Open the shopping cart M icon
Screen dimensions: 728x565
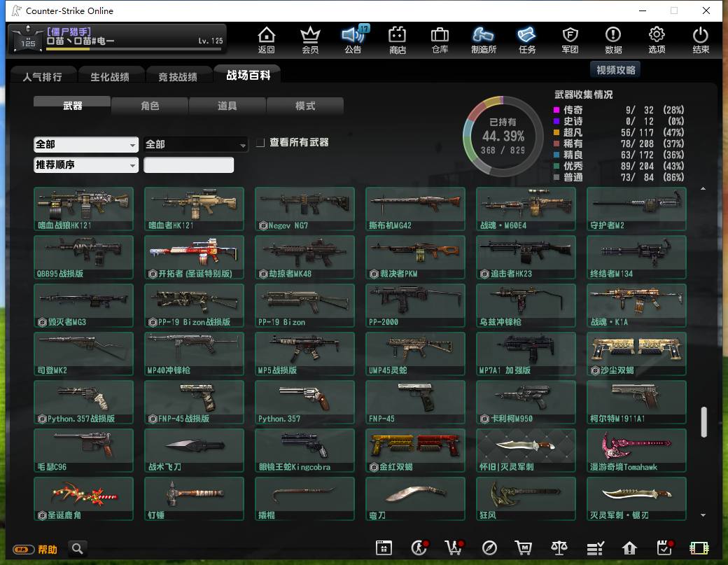point(524,547)
